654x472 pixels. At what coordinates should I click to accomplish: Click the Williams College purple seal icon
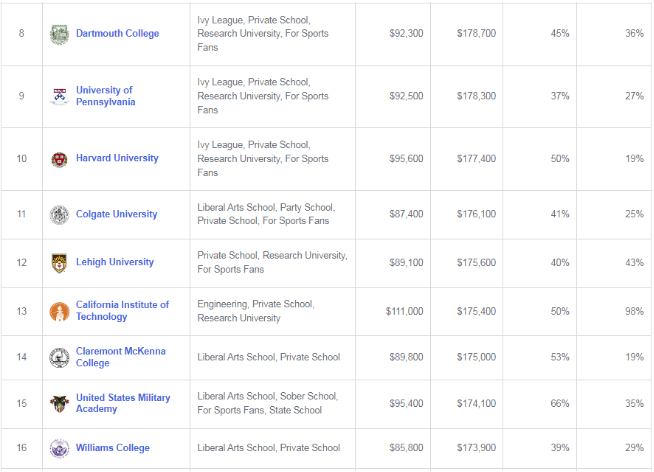[x=59, y=449]
